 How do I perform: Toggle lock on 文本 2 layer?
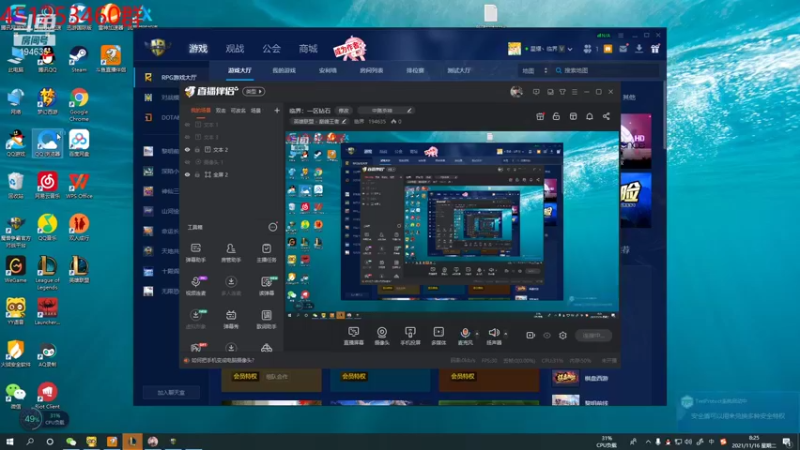(x=197, y=149)
